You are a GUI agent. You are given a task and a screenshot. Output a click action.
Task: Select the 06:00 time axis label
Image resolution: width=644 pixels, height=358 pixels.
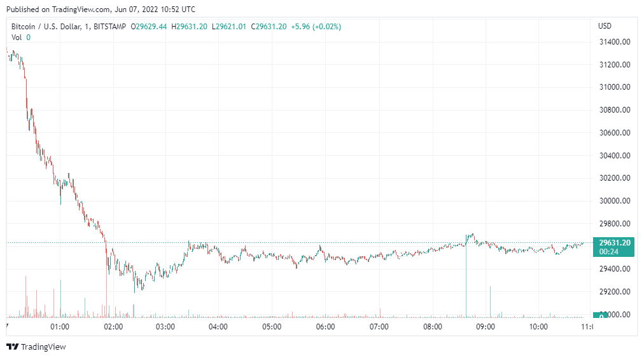325,327
